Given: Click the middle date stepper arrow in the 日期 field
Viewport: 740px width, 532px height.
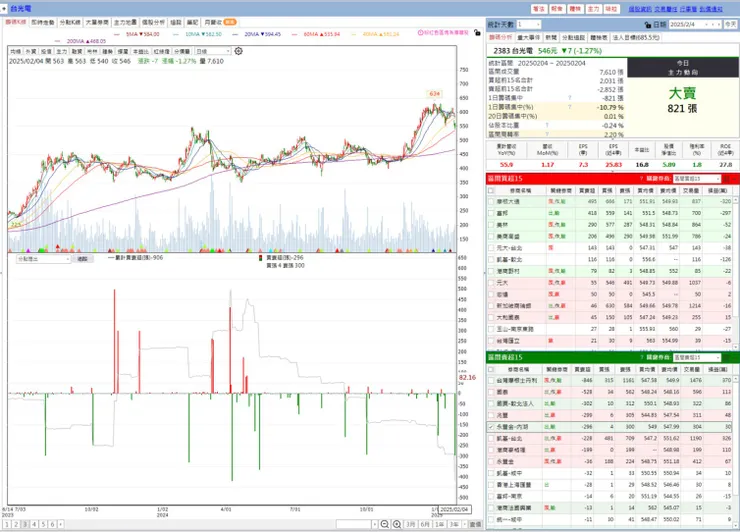Looking at the screenshot, I should (713, 25).
